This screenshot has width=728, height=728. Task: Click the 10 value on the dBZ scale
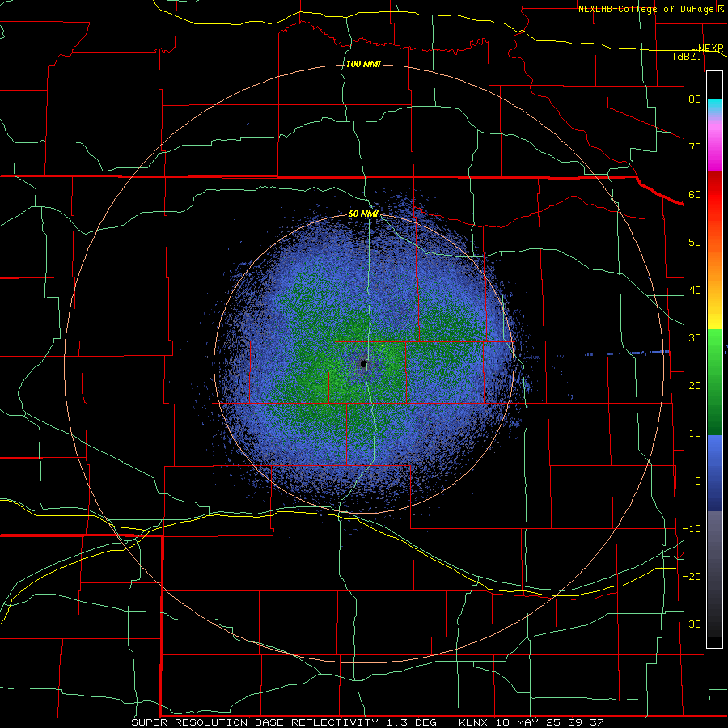point(695,434)
